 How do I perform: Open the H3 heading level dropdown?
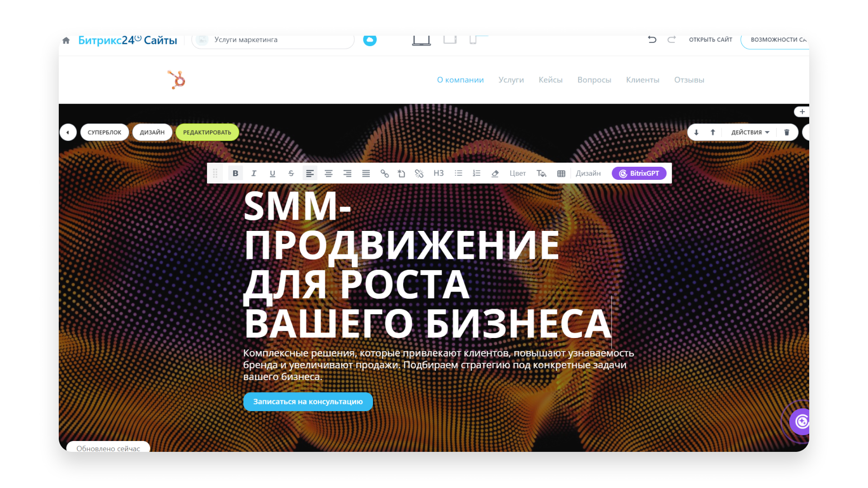(x=439, y=174)
